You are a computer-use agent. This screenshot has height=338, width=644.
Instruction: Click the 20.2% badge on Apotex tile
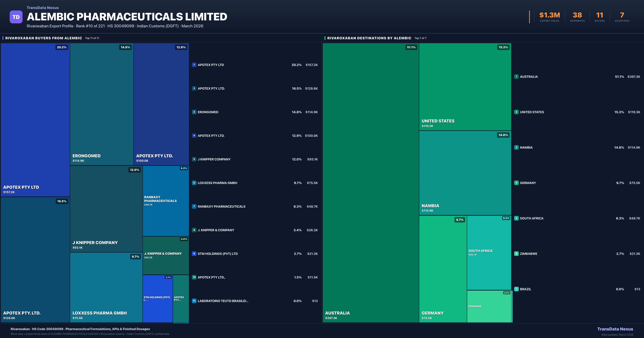[61, 47]
